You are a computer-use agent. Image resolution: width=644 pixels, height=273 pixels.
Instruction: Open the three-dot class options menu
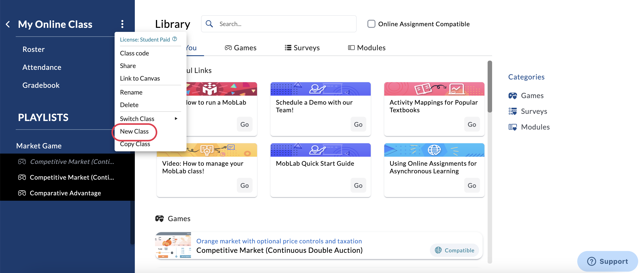[x=122, y=24]
